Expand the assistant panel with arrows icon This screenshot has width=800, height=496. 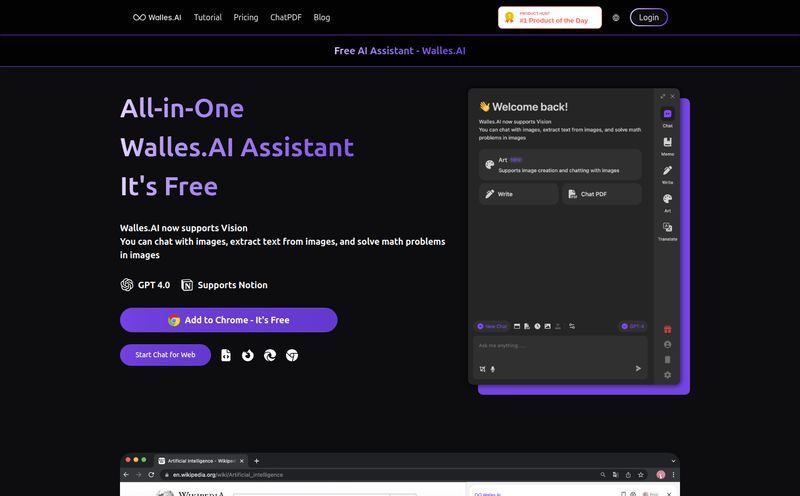click(663, 96)
